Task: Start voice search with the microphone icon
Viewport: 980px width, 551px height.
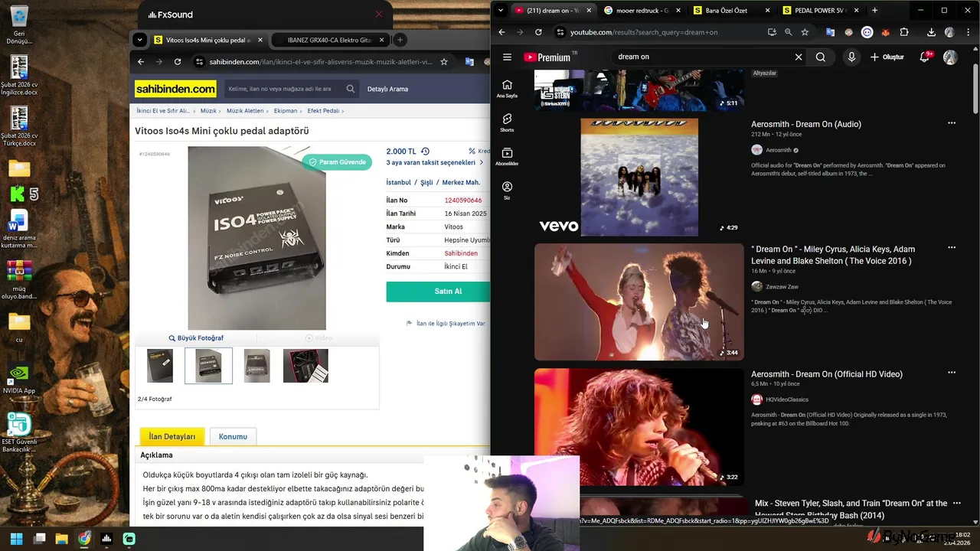Action: (x=851, y=57)
